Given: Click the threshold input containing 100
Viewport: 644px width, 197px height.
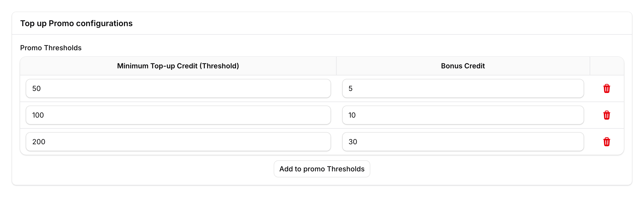Looking at the screenshot, I should (178, 115).
